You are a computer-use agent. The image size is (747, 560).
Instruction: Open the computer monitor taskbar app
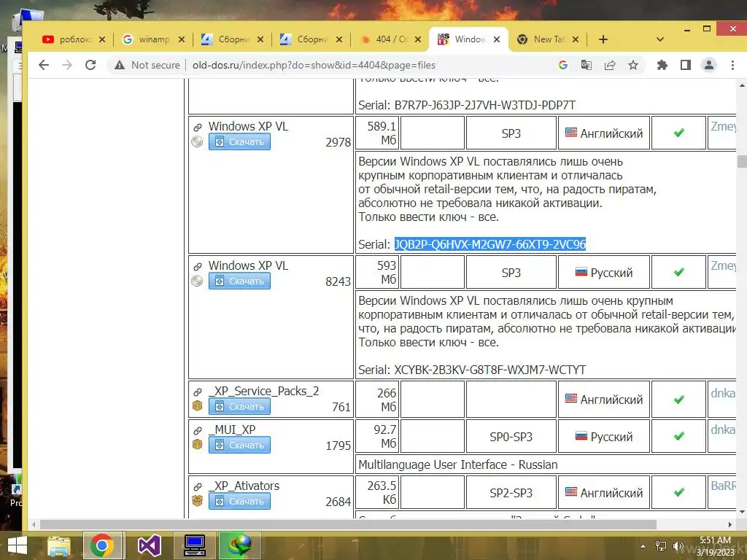point(195,545)
